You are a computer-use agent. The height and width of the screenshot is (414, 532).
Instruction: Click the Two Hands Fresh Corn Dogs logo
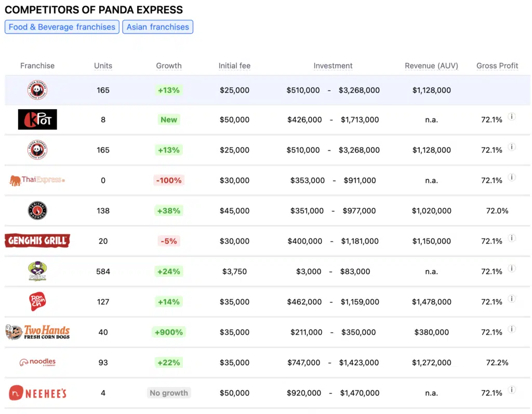pos(37,332)
